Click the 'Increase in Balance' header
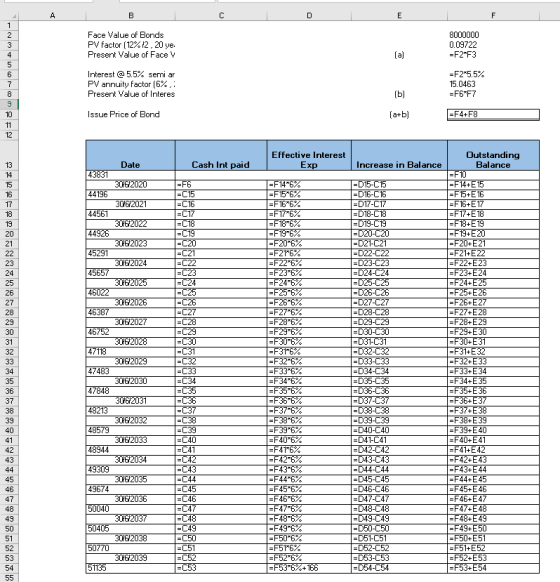 (399, 155)
